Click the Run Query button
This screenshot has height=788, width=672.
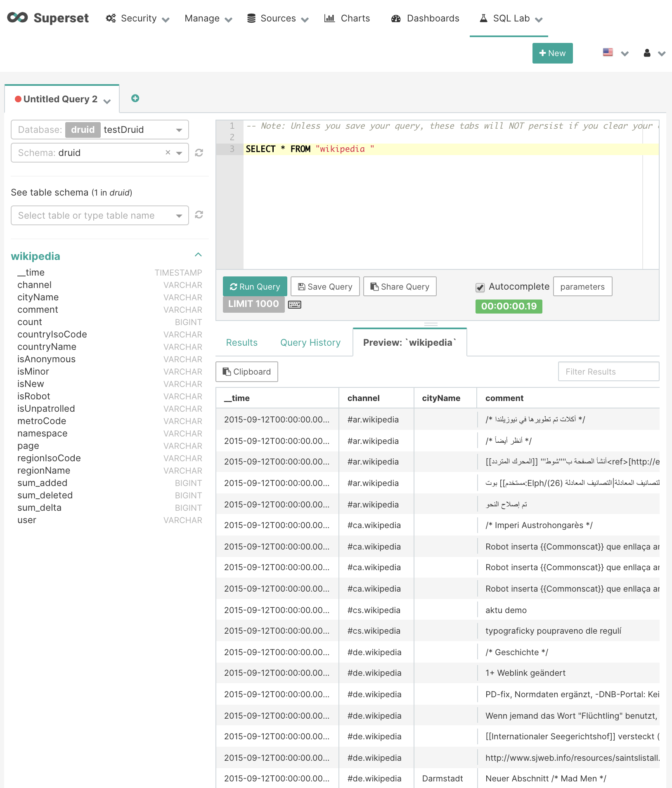(x=255, y=286)
